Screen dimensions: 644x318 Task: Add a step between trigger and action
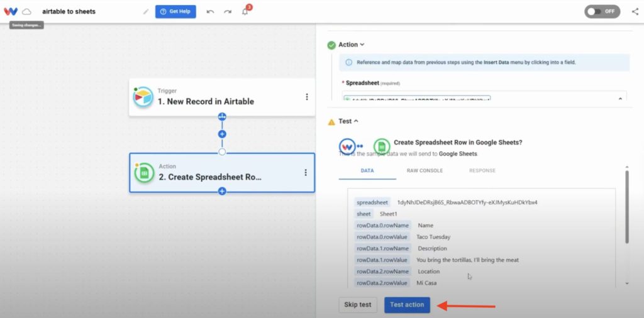222,134
